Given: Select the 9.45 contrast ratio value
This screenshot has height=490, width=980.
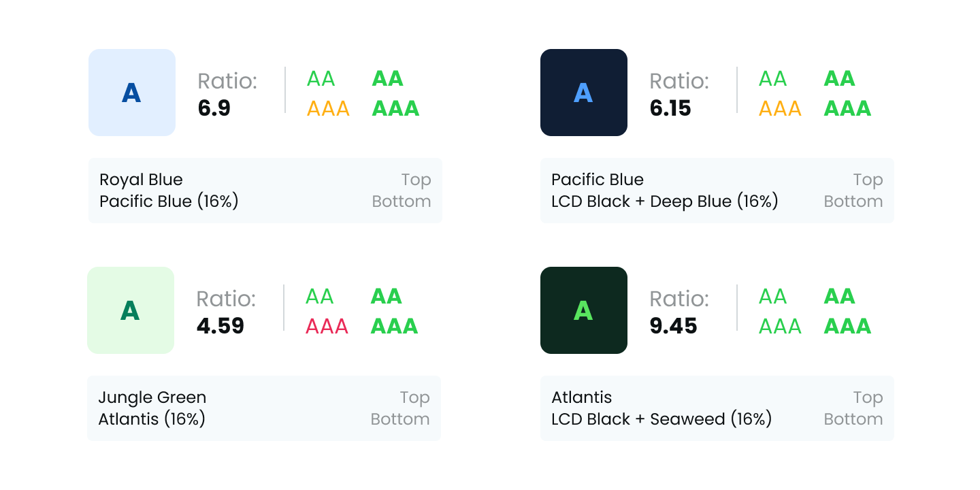Looking at the screenshot, I should (x=674, y=326).
